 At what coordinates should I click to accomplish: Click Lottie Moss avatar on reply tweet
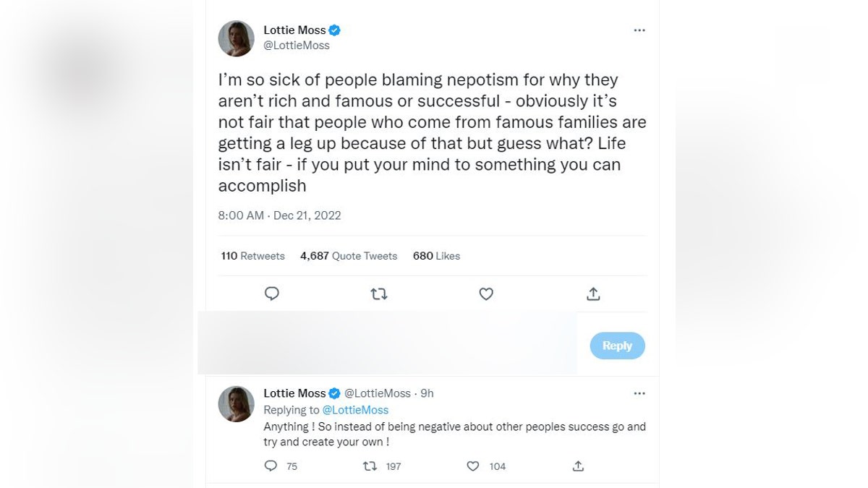[237, 403]
